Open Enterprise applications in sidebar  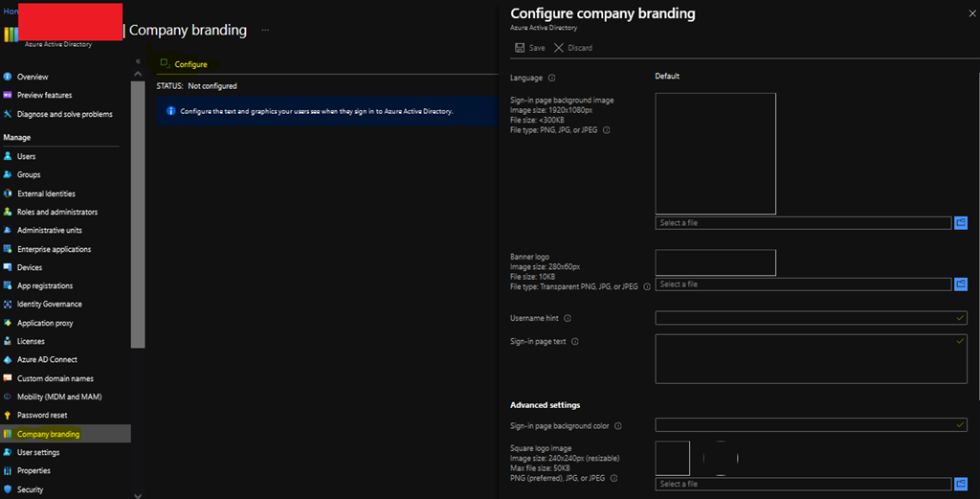(x=54, y=249)
